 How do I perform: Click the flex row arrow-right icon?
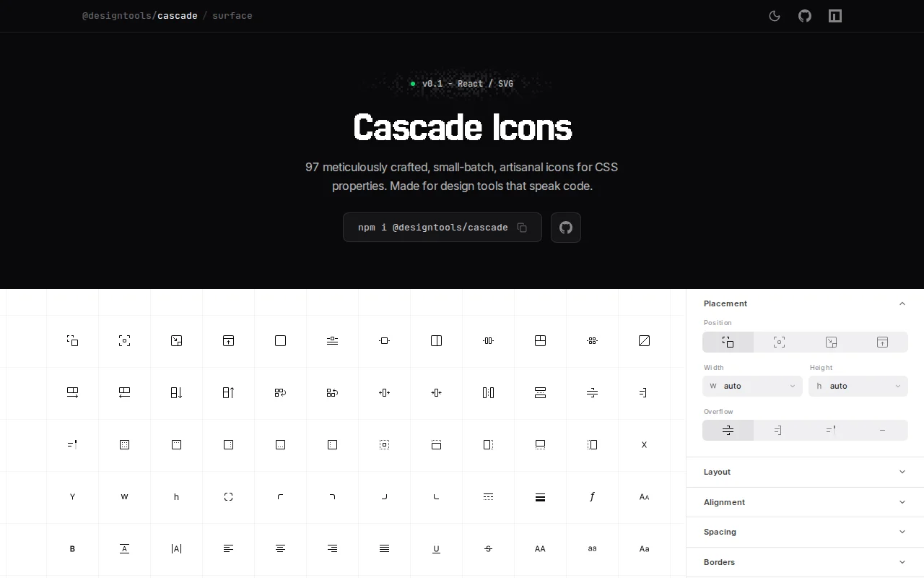tap(72, 392)
